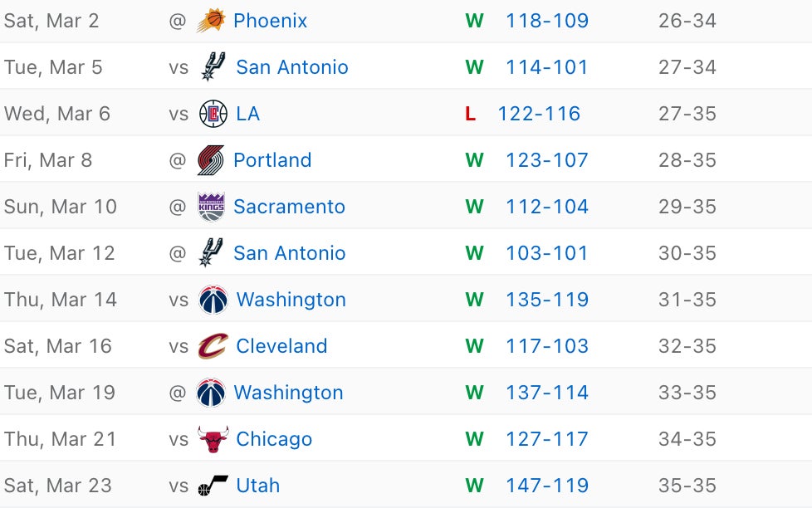
Task: Click the Spurs logo on Mar 5 row
Action: (x=213, y=67)
